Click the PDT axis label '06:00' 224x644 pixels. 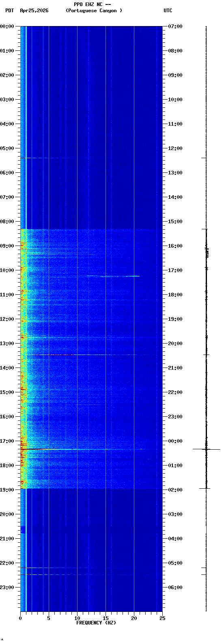point(7,173)
